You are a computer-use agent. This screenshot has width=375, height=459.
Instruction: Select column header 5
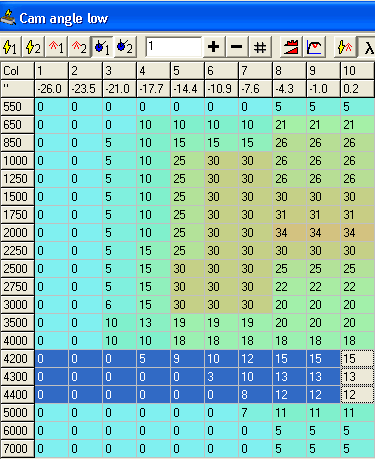188,71
